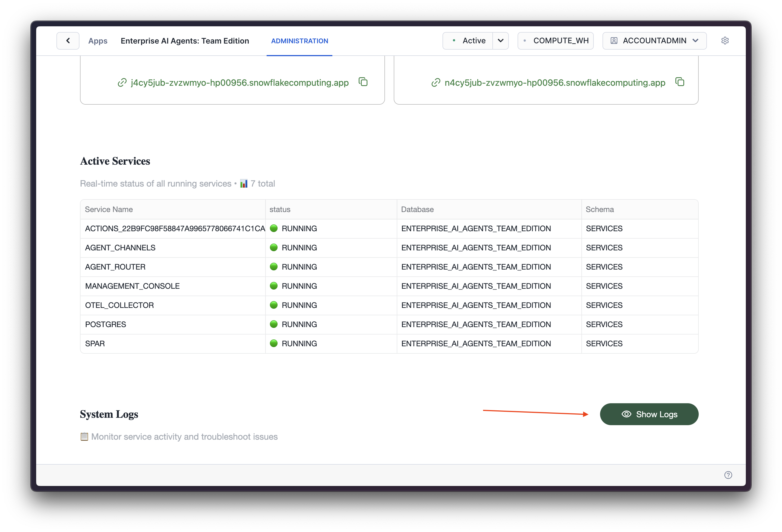Click SERVICES schema in OTEL_COLLECTOR row

[x=604, y=305]
